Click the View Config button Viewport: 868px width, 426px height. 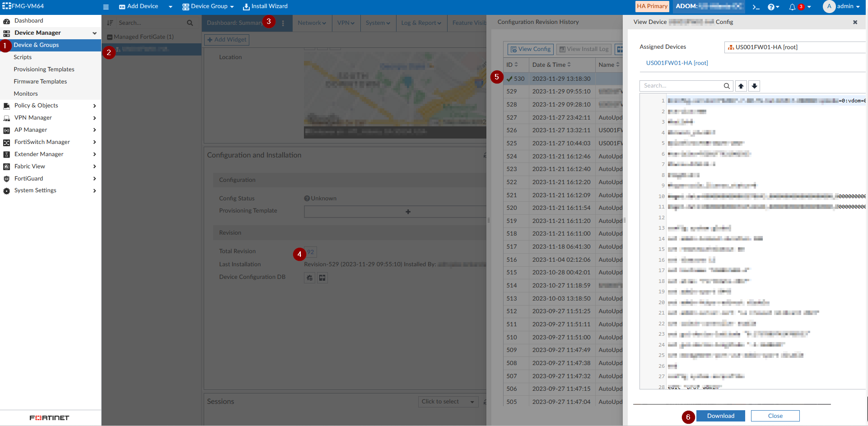coord(531,49)
